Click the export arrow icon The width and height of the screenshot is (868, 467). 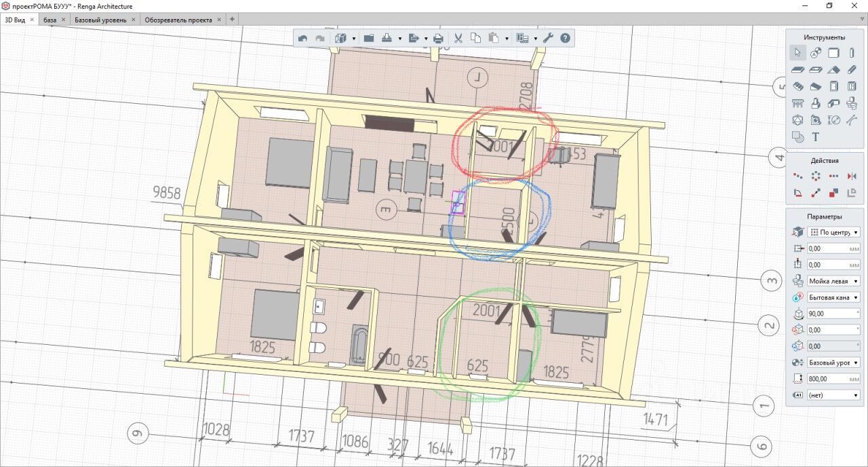point(413,39)
